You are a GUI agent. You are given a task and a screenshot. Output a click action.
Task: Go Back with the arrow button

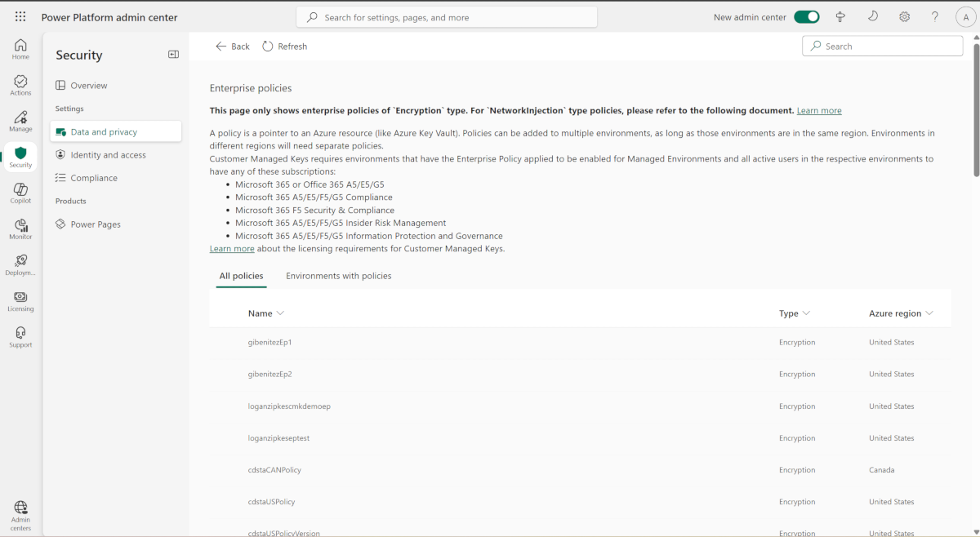[233, 47]
